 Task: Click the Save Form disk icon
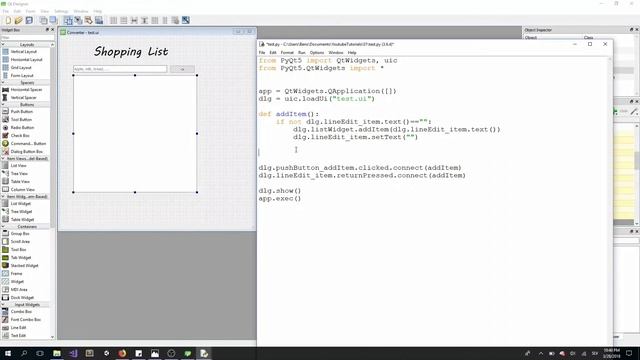click(x=29, y=20)
